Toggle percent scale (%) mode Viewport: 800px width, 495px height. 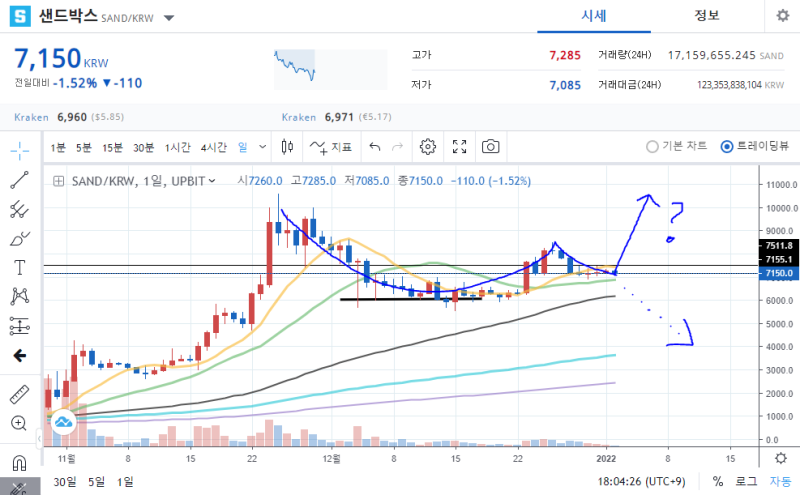click(718, 481)
